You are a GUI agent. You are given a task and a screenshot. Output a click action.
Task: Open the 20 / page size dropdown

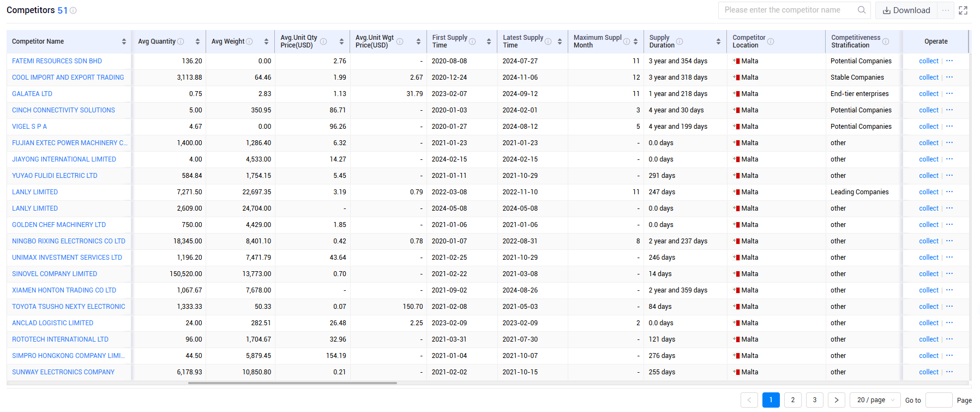pyautogui.click(x=875, y=400)
